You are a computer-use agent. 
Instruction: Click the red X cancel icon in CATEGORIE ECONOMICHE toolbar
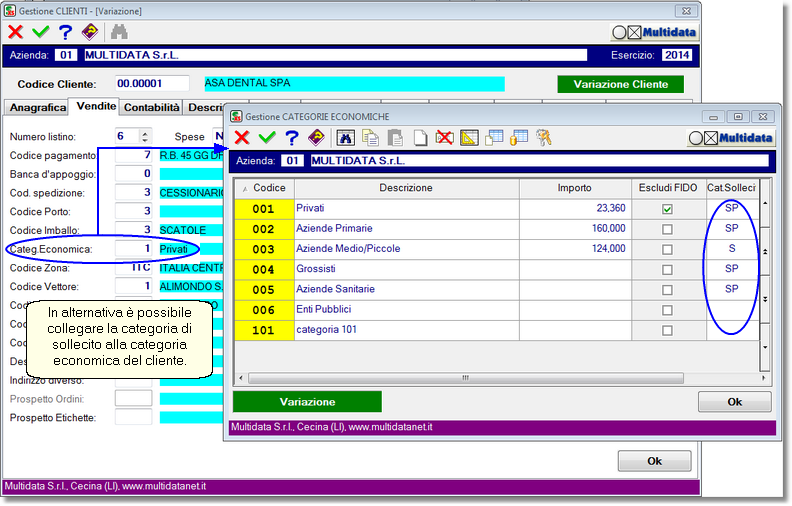tap(242, 137)
